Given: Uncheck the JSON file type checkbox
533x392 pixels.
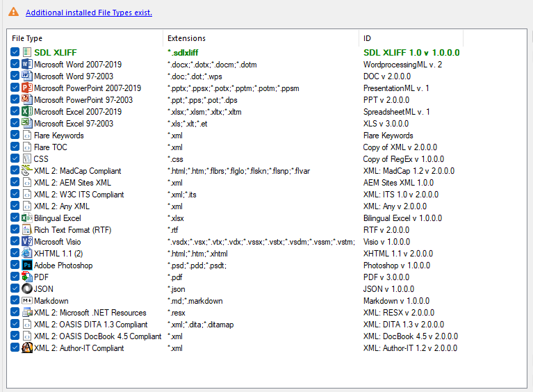Looking at the screenshot, I should [x=15, y=288].
